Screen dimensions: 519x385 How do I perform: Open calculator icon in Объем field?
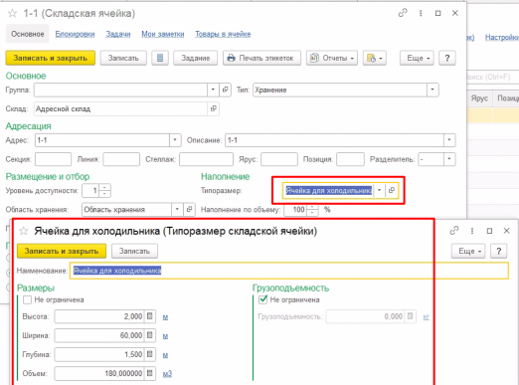tap(150, 373)
